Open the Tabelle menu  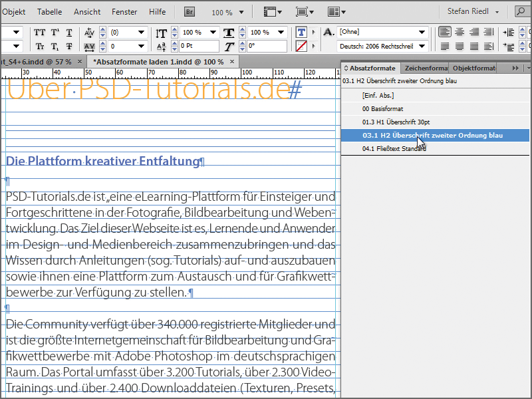pyautogui.click(x=49, y=12)
